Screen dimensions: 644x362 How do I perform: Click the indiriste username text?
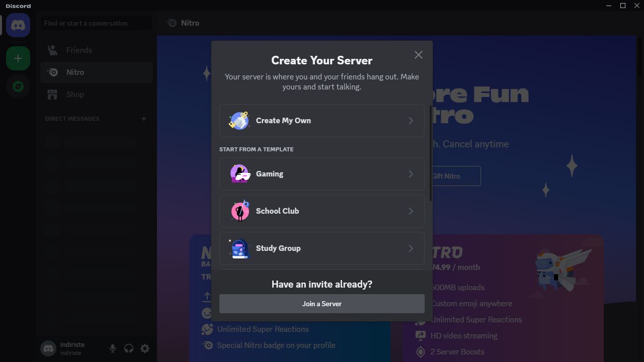pyautogui.click(x=72, y=345)
